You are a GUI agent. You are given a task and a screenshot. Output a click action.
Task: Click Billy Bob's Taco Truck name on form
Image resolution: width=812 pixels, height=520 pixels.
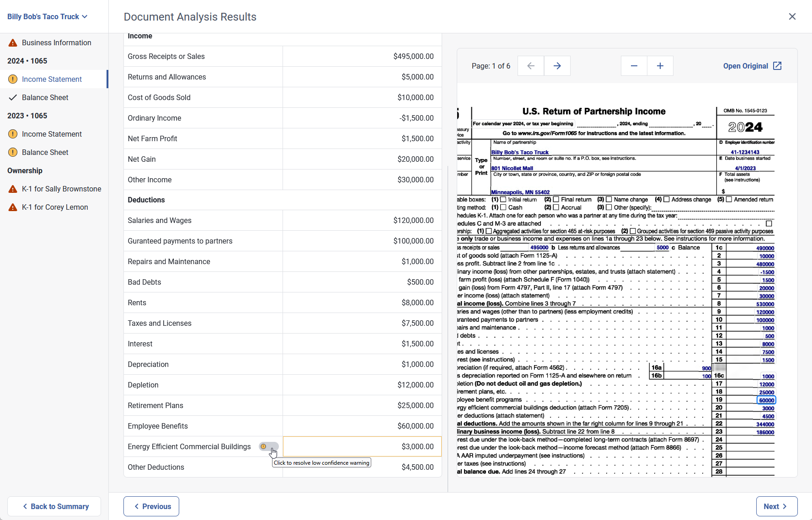tap(520, 153)
